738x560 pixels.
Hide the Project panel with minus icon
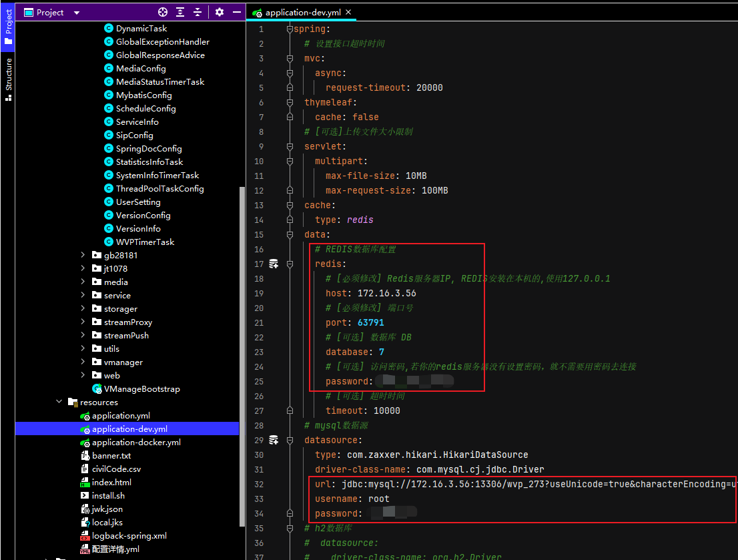click(x=237, y=12)
